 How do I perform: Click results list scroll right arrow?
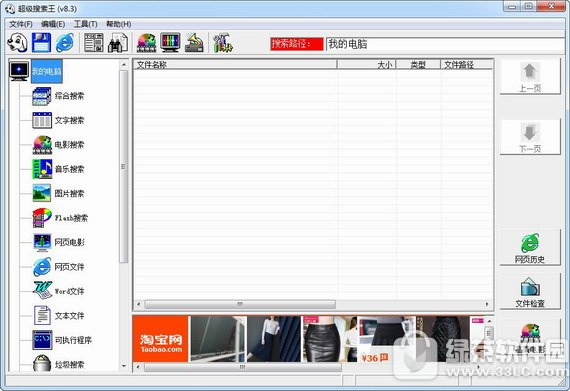click(x=487, y=304)
